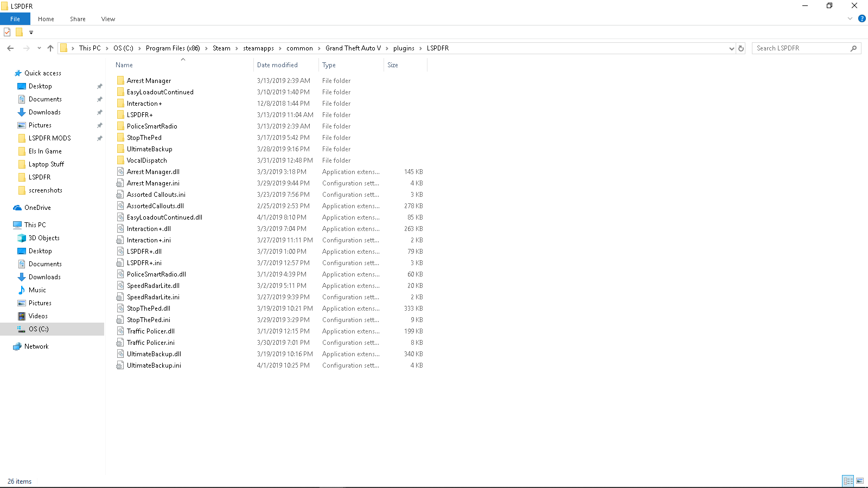Open the Windows Help question mark icon
Image resolution: width=868 pixels, height=488 pixels.
862,18
